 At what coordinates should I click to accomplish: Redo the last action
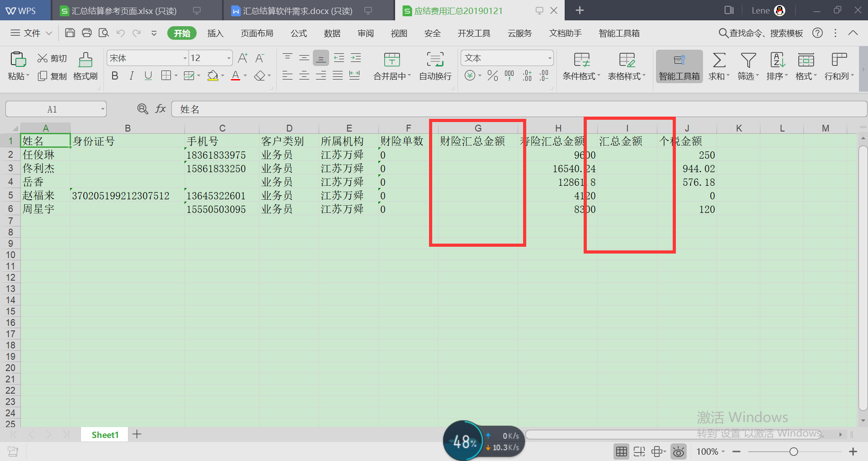(137, 33)
